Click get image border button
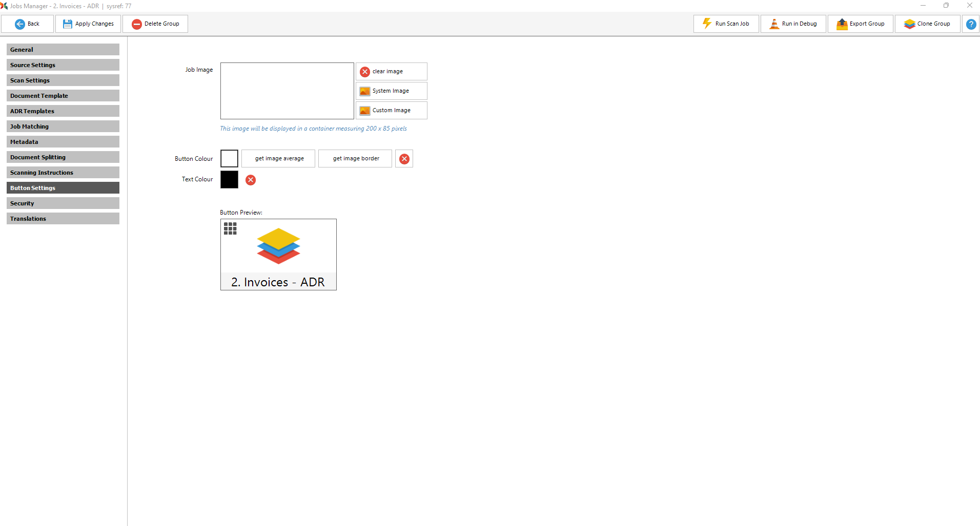 coord(356,159)
